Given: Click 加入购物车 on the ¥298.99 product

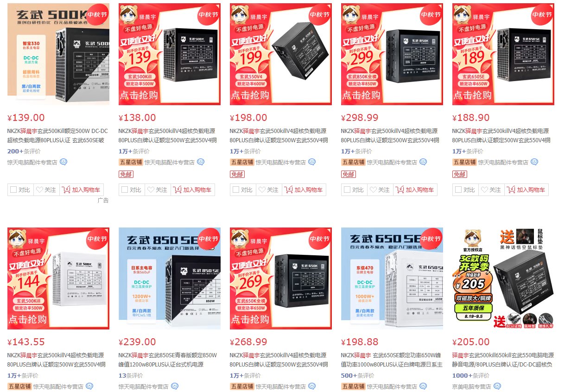Looking at the screenshot, I should pos(415,190).
